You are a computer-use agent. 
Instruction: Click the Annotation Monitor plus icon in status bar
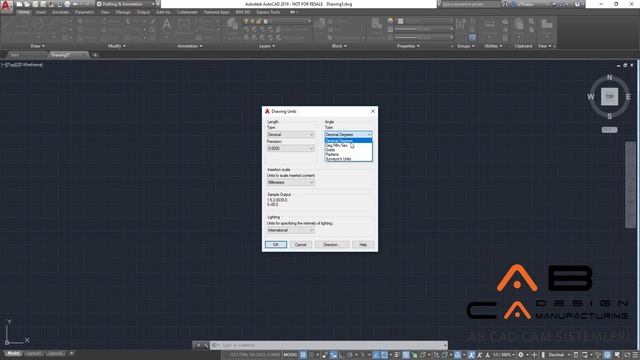[x=534, y=355]
